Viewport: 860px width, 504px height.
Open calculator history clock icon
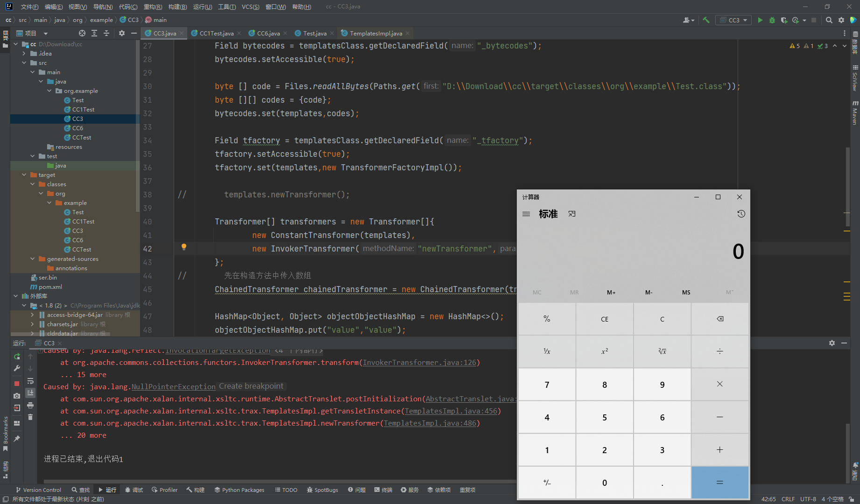click(741, 214)
